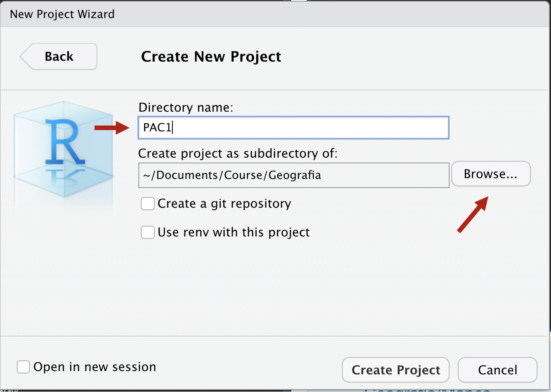Open Browse... to choose parent folder
Image resolution: width=551 pixels, height=392 pixels.
click(x=491, y=174)
